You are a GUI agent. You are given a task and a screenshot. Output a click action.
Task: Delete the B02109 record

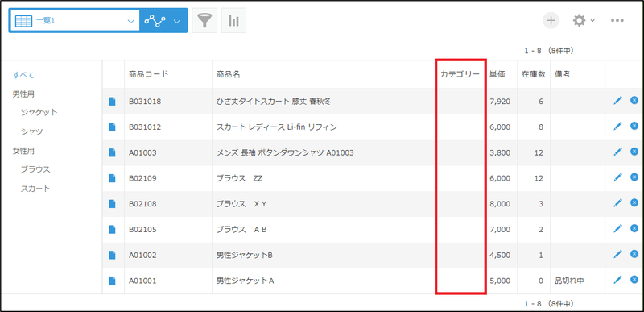pos(634,177)
